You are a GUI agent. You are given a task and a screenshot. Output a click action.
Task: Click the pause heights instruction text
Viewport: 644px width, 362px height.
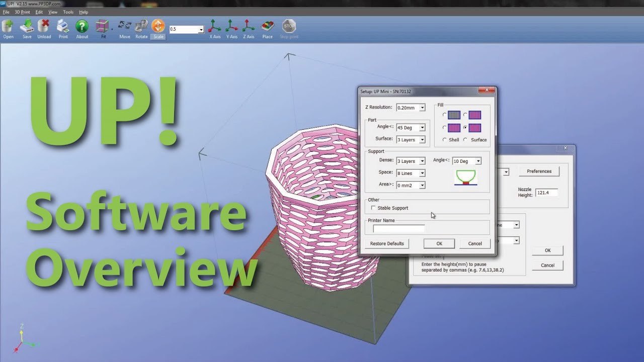click(462, 267)
